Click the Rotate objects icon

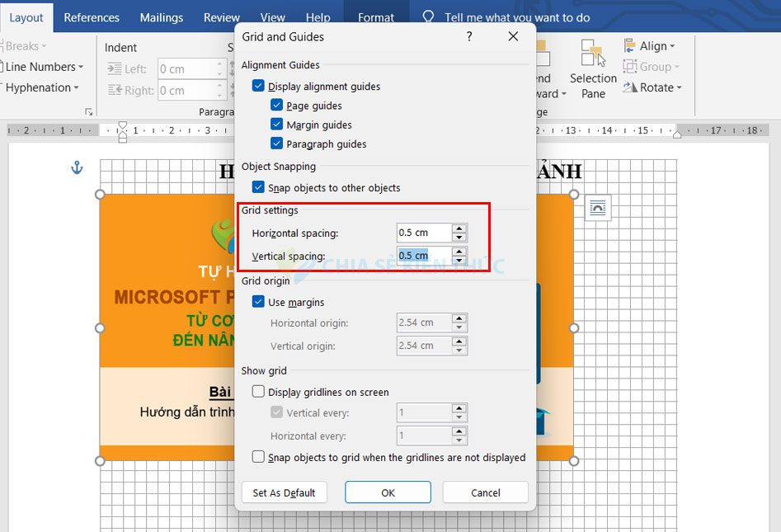coord(631,87)
